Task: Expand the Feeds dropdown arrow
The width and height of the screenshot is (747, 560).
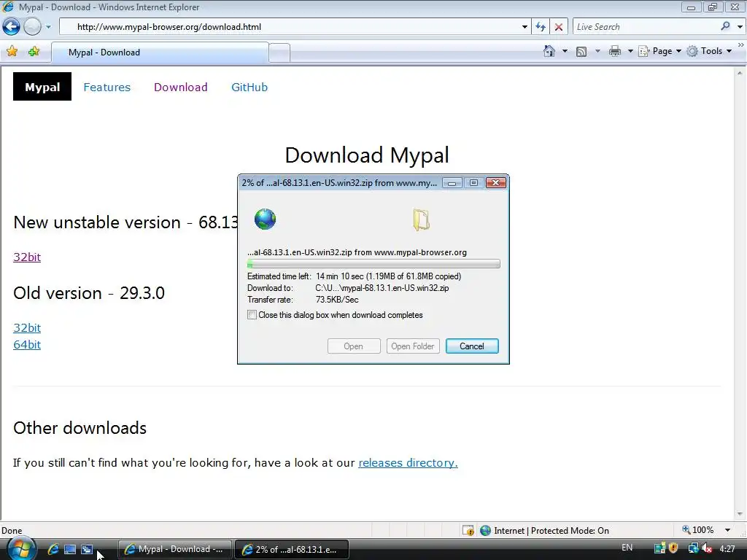Action: [597, 51]
